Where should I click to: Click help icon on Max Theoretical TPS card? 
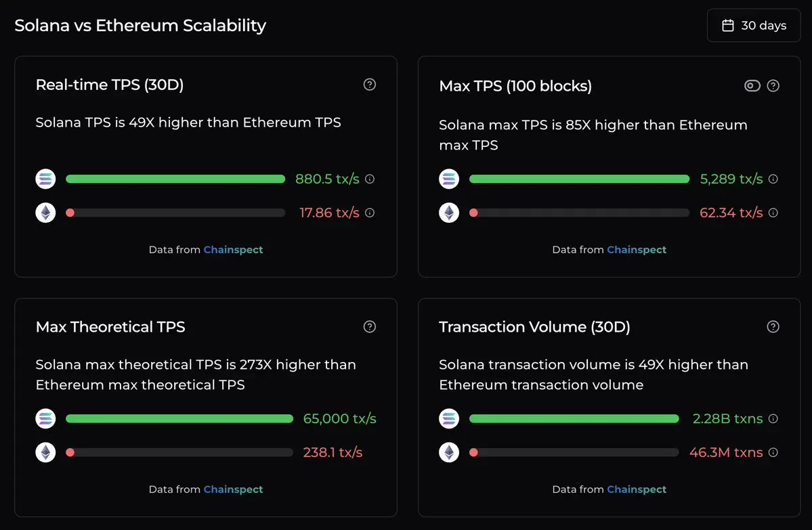coord(370,327)
